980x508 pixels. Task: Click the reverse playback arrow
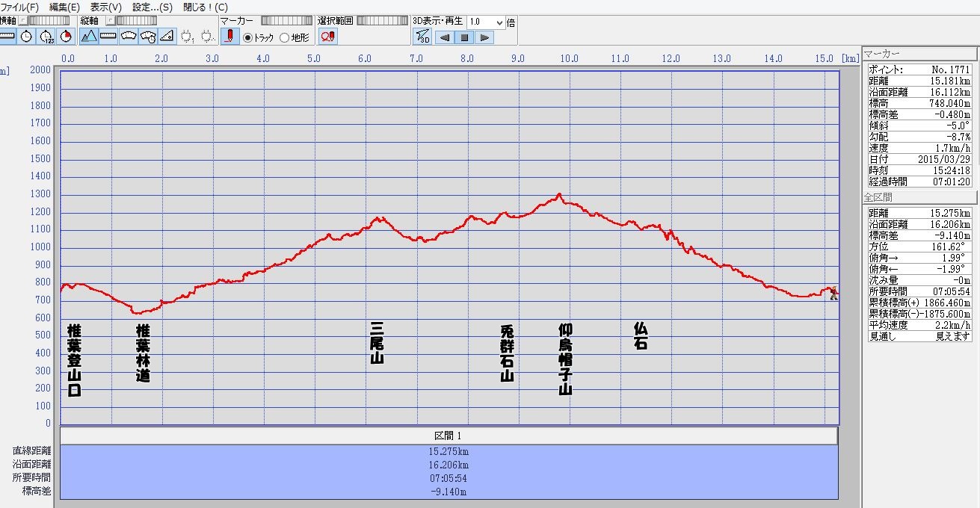coord(444,37)
